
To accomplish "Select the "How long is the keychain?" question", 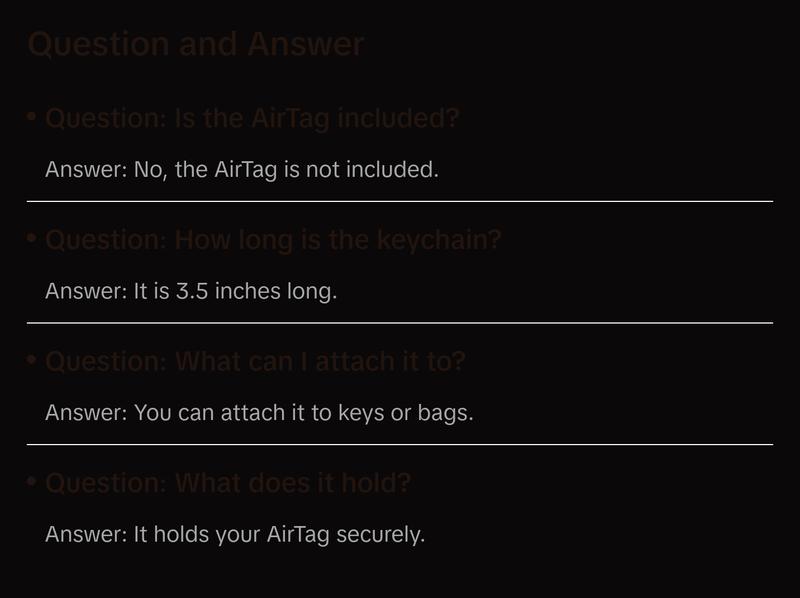I will [x=273, y=240].
